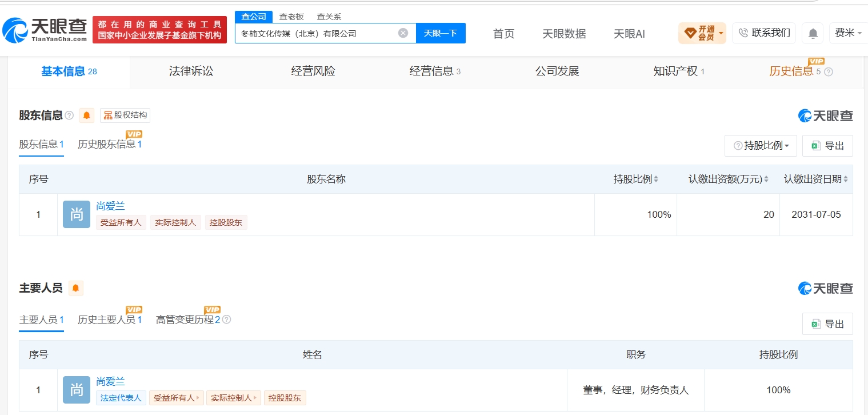Sort by 持股比例 column arrows
This screenshot has width=868, height=415.
(x=656, y=179)
